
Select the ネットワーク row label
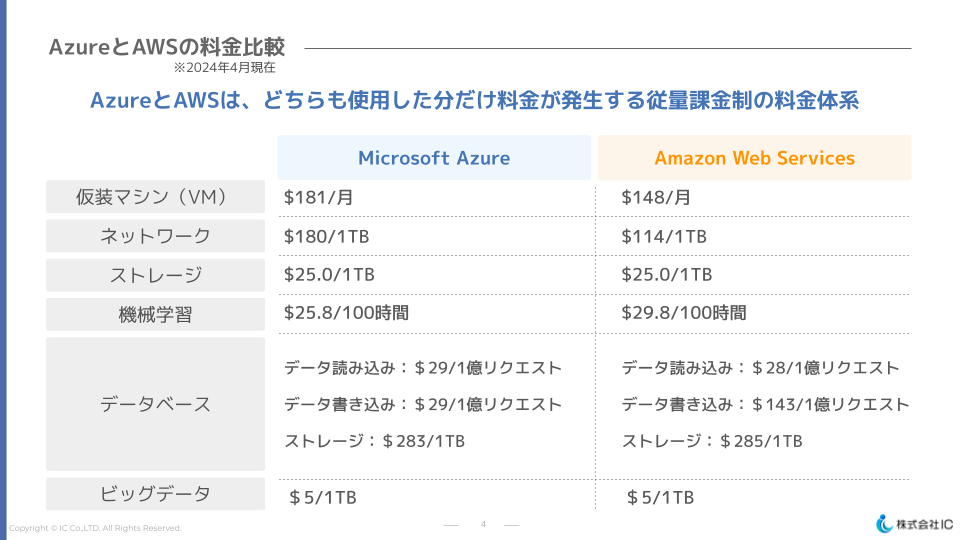click(x=155, y=236)
